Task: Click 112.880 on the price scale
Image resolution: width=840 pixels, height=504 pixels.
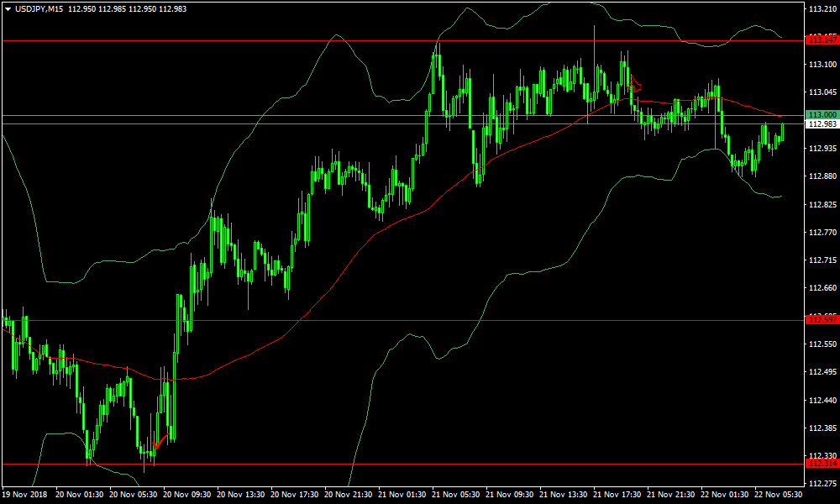Action: 822,176
